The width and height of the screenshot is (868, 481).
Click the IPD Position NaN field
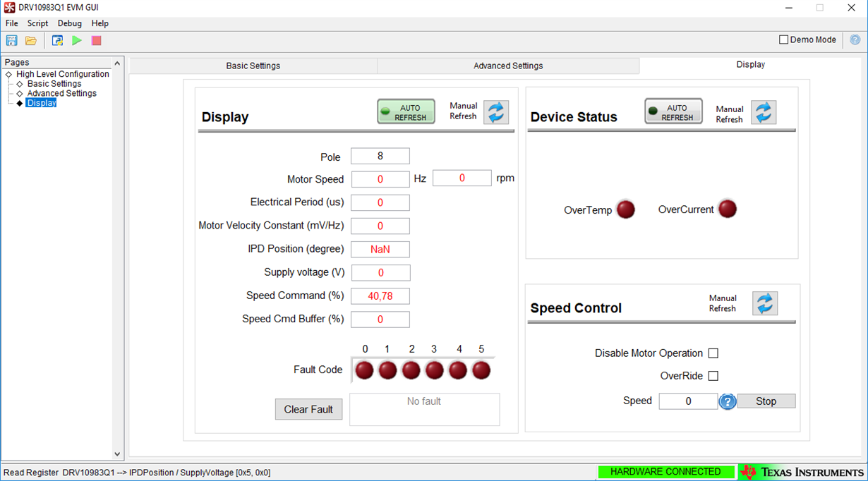(380, 250)
